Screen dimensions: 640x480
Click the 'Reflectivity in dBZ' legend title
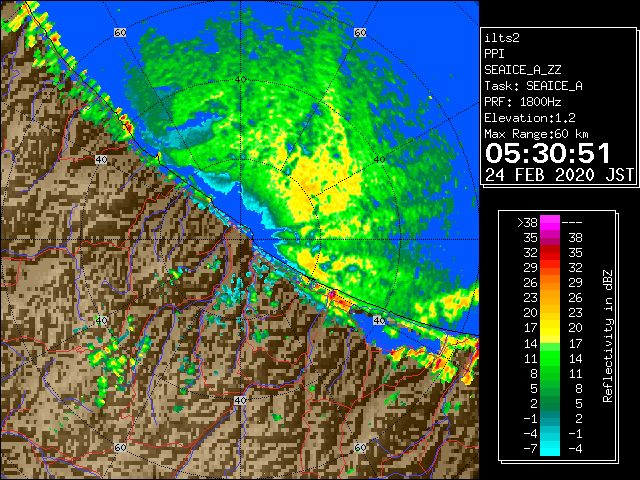(x=607, y=336)
